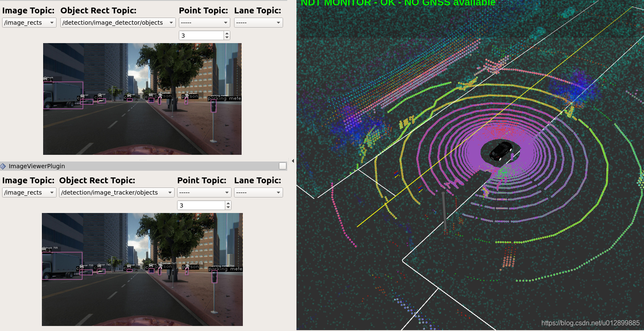Open the top Point Topic dropdown
The width and height of the screenshot is (644, 331).
(204, 23)
